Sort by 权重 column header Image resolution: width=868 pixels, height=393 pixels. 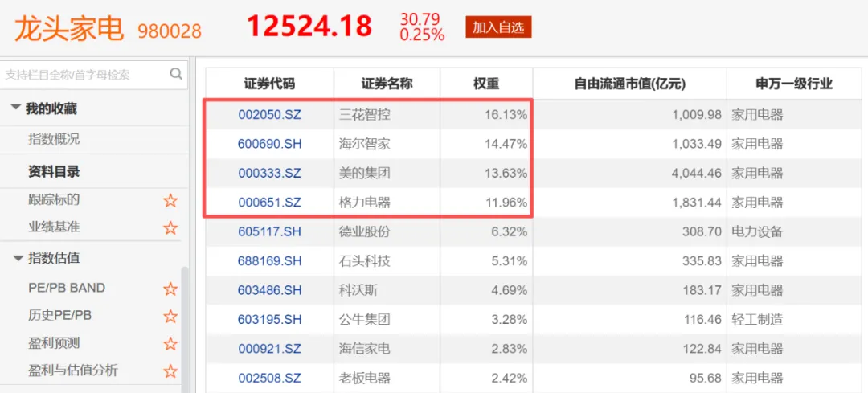(x=486, y=84)
